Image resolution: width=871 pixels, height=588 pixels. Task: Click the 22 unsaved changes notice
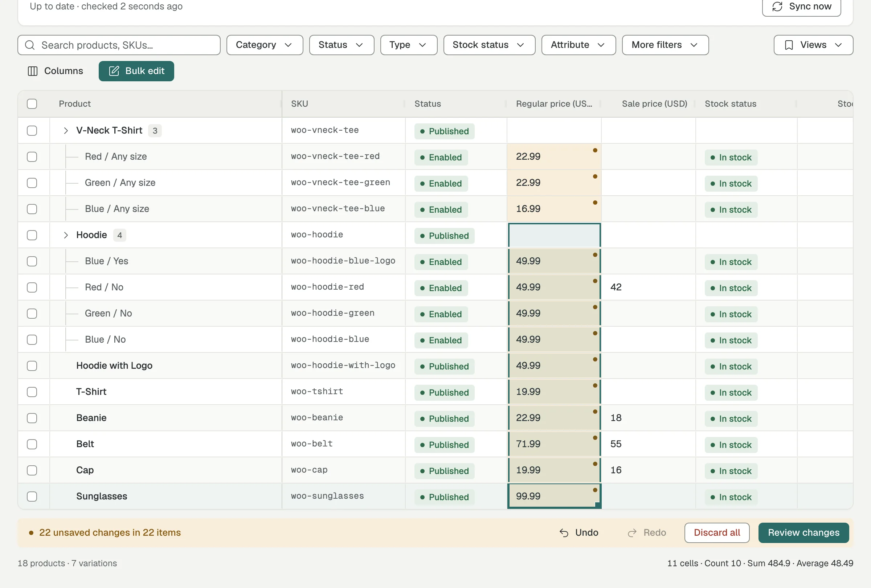pos(105,532)
